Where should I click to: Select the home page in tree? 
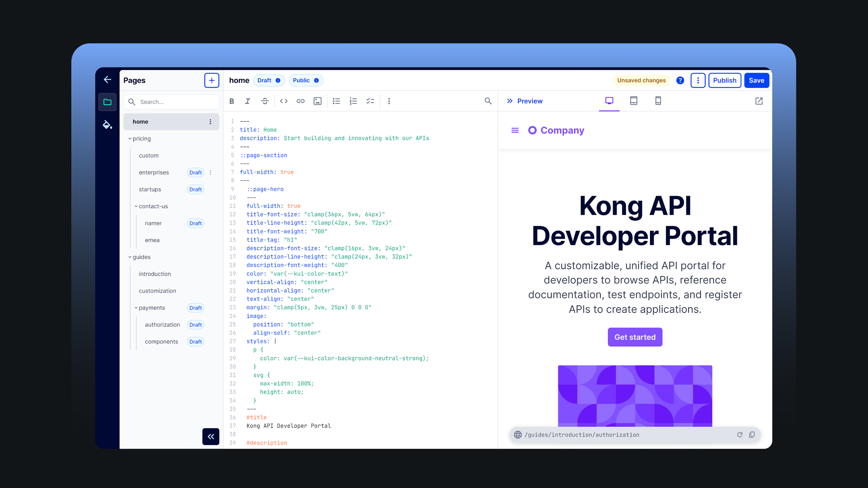coord(171,122)
